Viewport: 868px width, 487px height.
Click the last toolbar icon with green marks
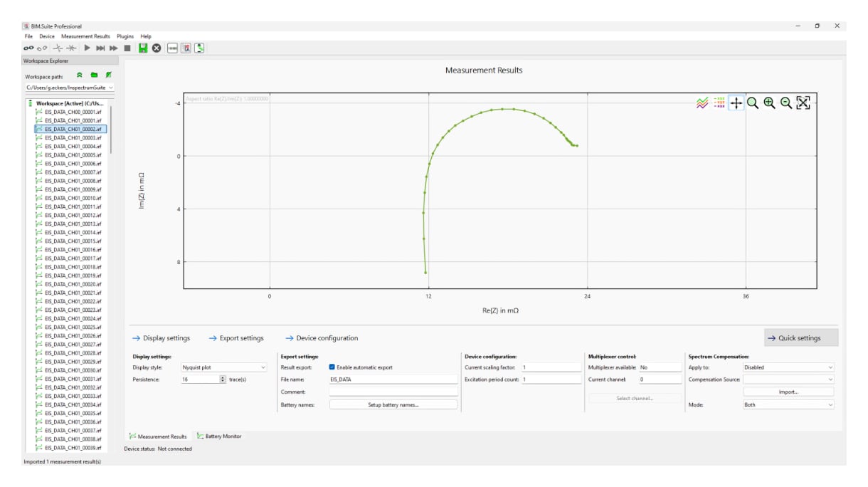(x=200, y=48)
